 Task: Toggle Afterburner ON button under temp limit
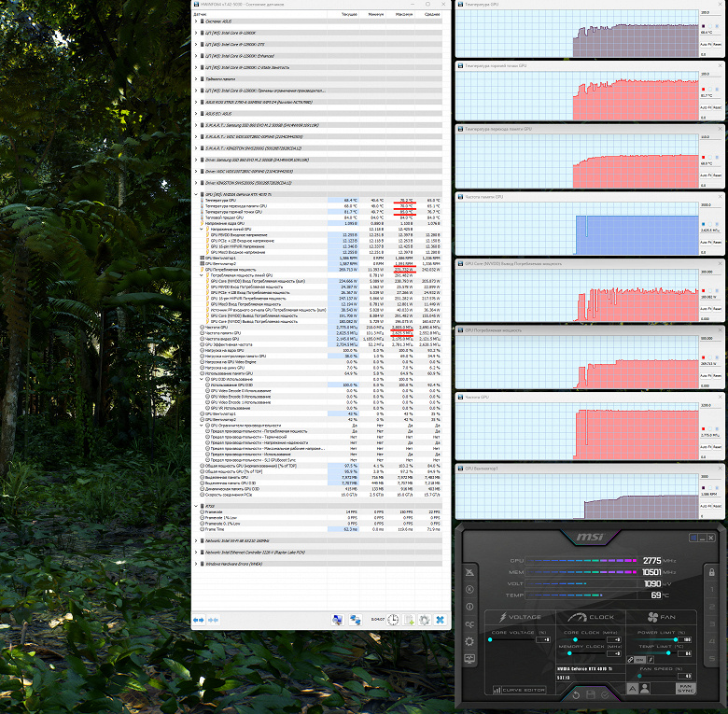click(639, 659)
